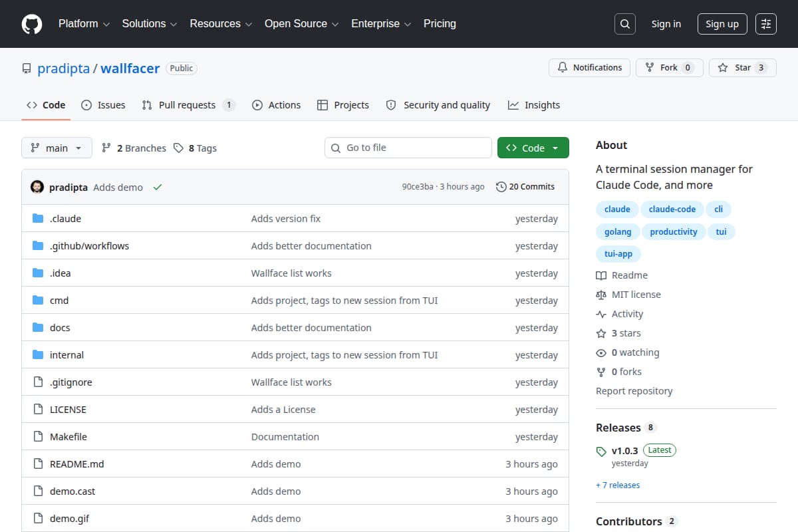Open the .github/workflows folder
Image resolution: width=798 pixels, height=532 pixels.
(89, 246)
